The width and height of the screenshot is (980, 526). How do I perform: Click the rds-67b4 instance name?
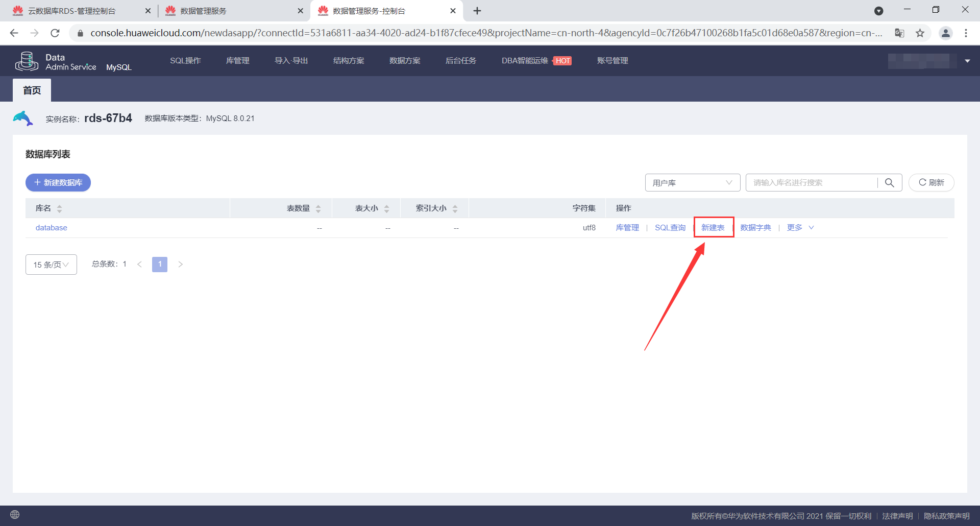coord(108,118)
